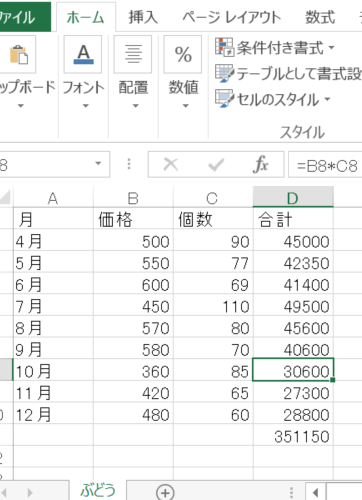Select column C header

pyautogui.click(x=213, y=198)
